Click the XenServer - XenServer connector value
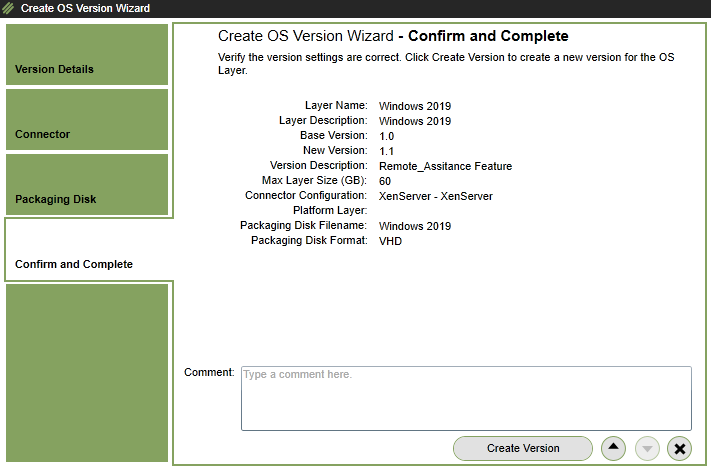 tap(436, 196)
